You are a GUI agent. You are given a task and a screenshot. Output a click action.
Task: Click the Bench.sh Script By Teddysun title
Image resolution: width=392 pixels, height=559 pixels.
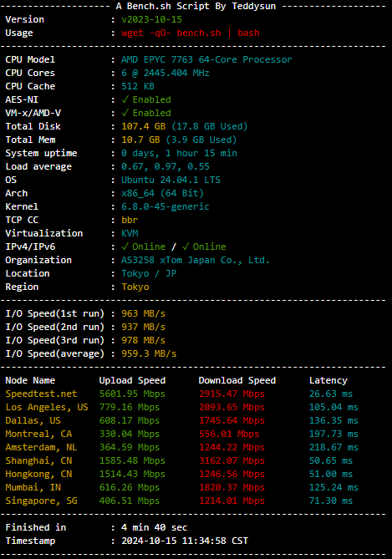(196, 6)
